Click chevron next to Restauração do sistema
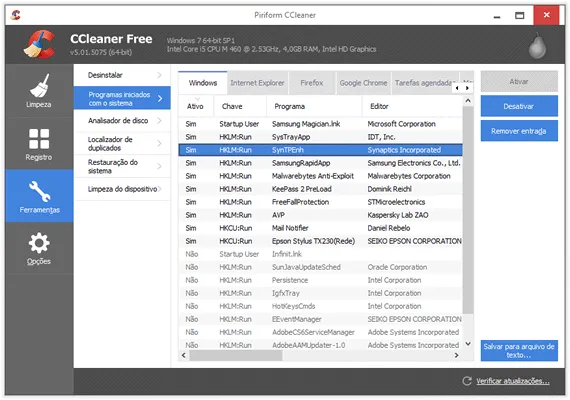Image resolution: width=570 pixels, height=400 pixels. click(159, 166)
